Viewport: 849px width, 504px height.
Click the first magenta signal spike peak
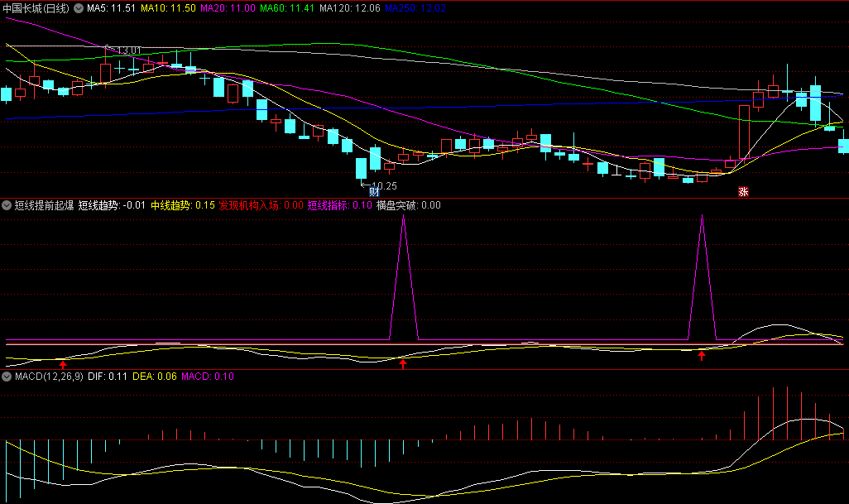coord(403,217)
